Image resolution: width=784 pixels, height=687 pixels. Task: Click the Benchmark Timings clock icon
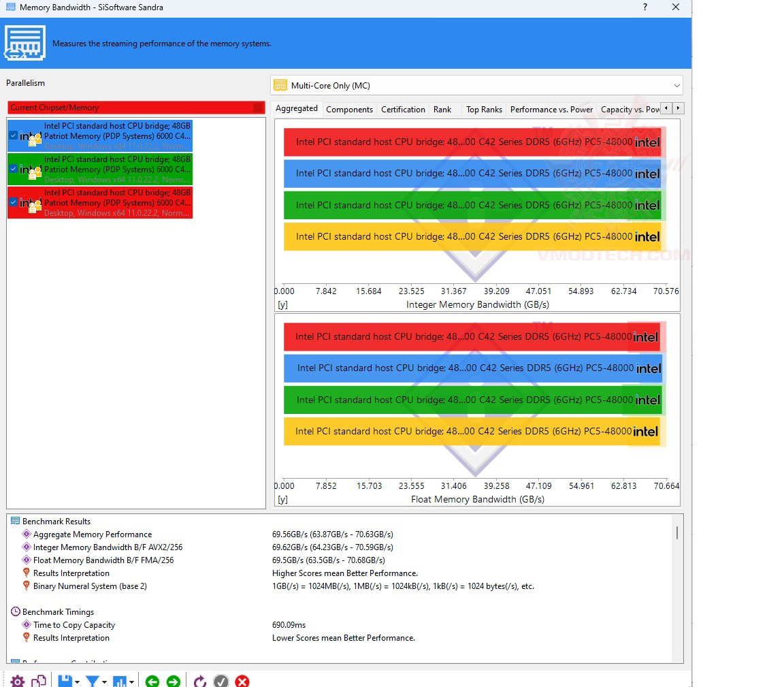pyautogui.click(x=16, y=611)
